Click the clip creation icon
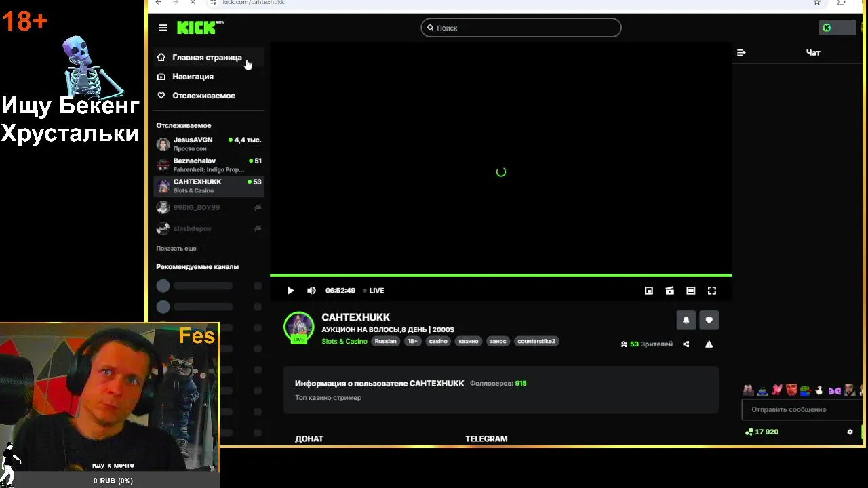This screenshot has height=488, width=868. click(669, 291)
